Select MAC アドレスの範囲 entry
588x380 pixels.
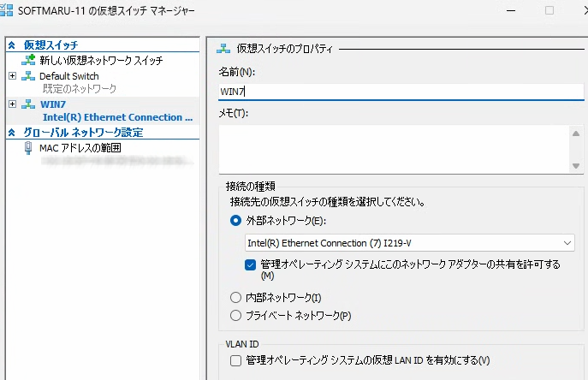(80, 148)
